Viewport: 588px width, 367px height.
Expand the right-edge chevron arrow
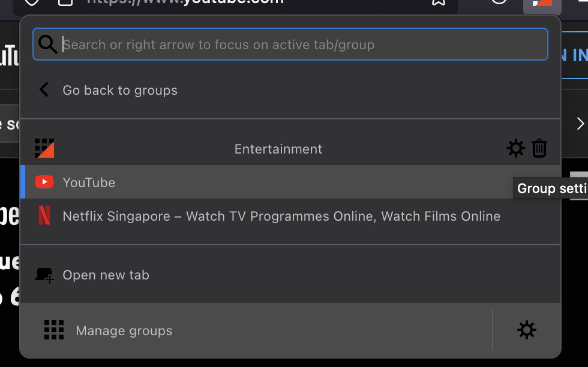pyautogui.click(x=580, y=124)
